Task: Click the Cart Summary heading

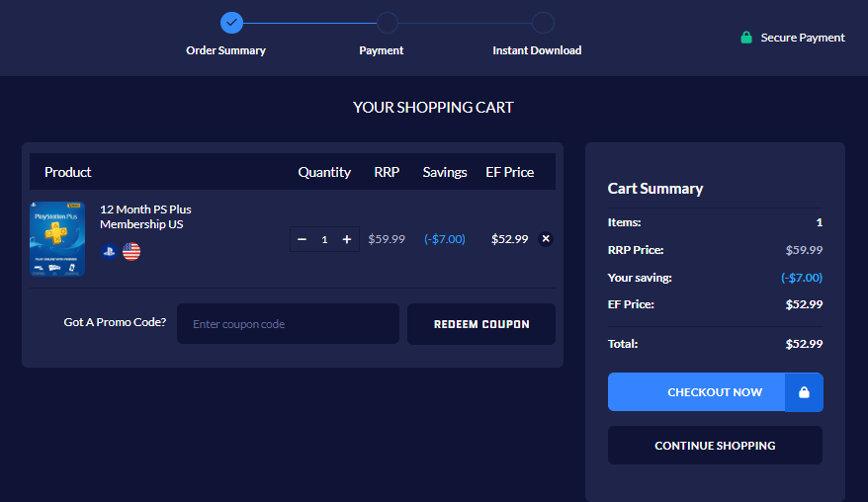Action: tap(655, 189)
